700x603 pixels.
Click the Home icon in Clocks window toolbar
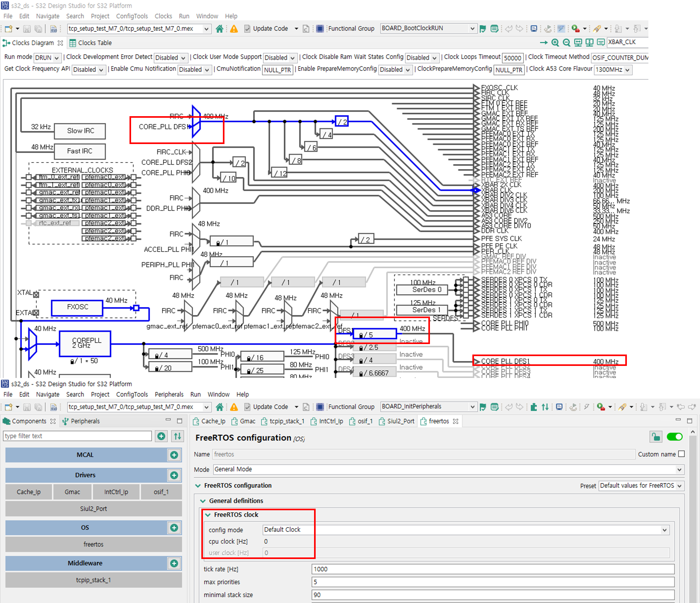pyautogui.click(x=220, y=29)
